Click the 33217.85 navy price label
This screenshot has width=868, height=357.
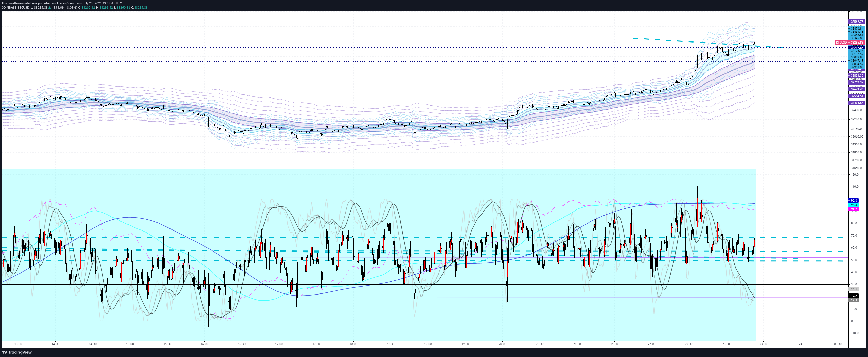857,48
